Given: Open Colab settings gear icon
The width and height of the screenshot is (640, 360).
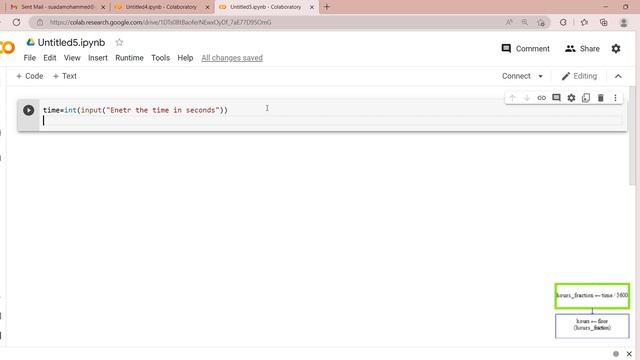Looking at the screenshot, I should [x=616, y=49].
